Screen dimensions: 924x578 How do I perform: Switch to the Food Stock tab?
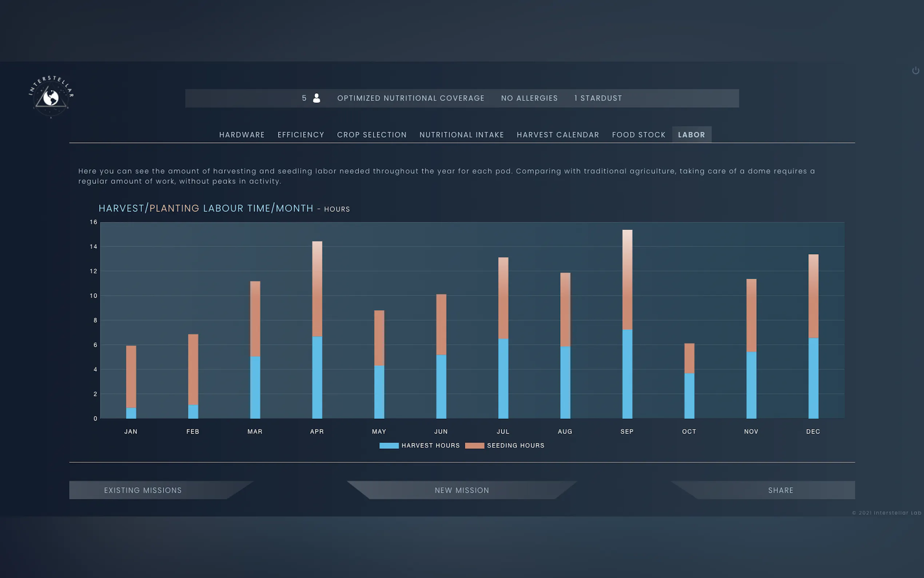coord(638,135)
